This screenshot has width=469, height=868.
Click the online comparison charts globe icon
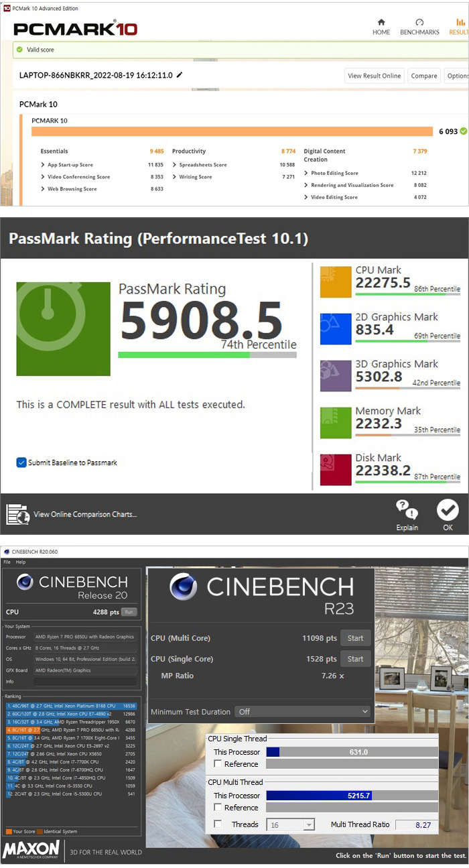(17, 514)
